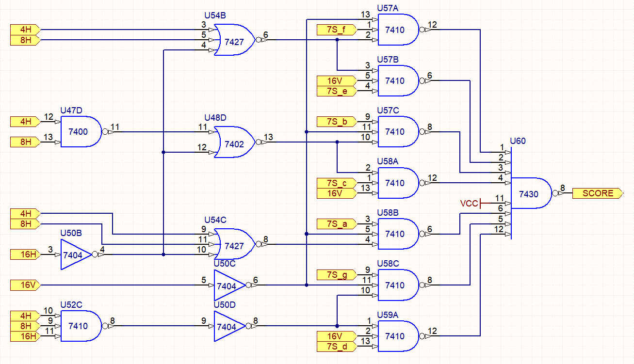Click the U50D designator label
Viewport: 634px width, 364px height.
(x=225, y=305)
